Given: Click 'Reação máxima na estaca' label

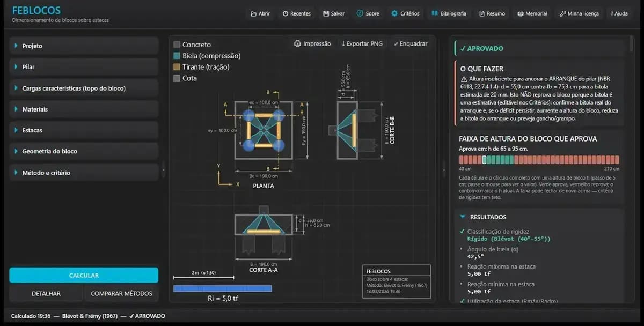Looking at the screenshot, I should (x=501, y=266).
